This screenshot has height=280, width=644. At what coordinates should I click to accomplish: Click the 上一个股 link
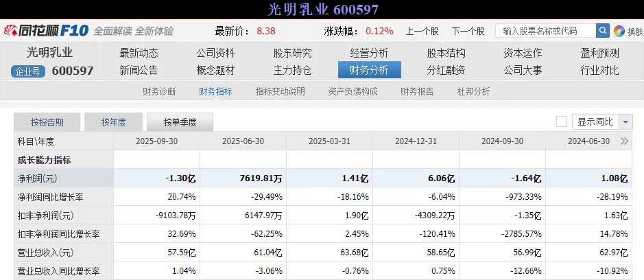[421, 31]
